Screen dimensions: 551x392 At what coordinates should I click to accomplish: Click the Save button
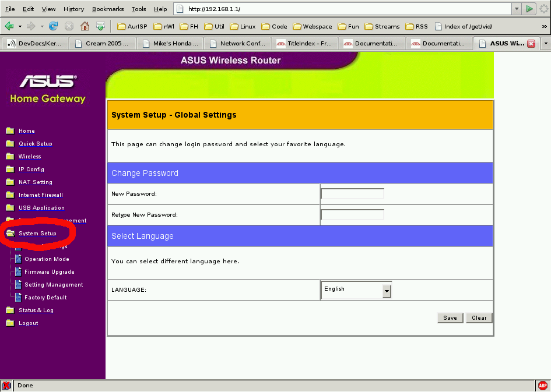click(450, 318)
